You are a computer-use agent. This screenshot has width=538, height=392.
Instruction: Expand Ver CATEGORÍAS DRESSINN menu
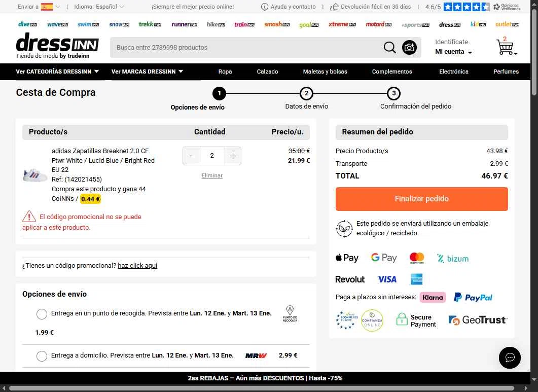(57, 72)
